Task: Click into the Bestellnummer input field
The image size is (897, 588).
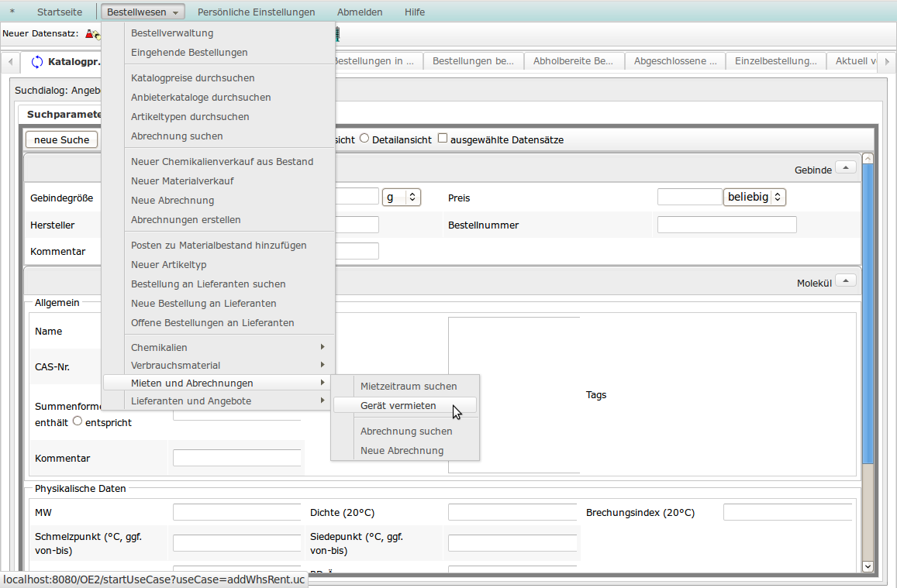Action: (726, 225)
